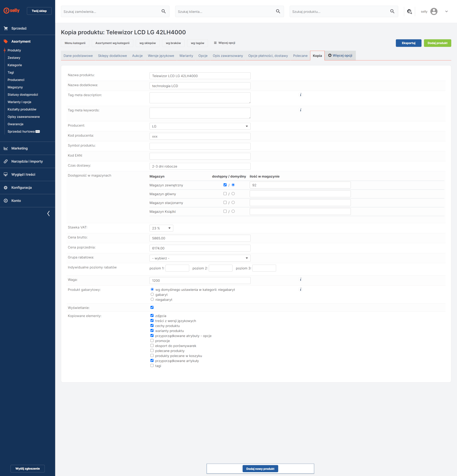Enable the tagi copy checkbox
The width and height of the screenshot is (457, 476).
point(152,366)
